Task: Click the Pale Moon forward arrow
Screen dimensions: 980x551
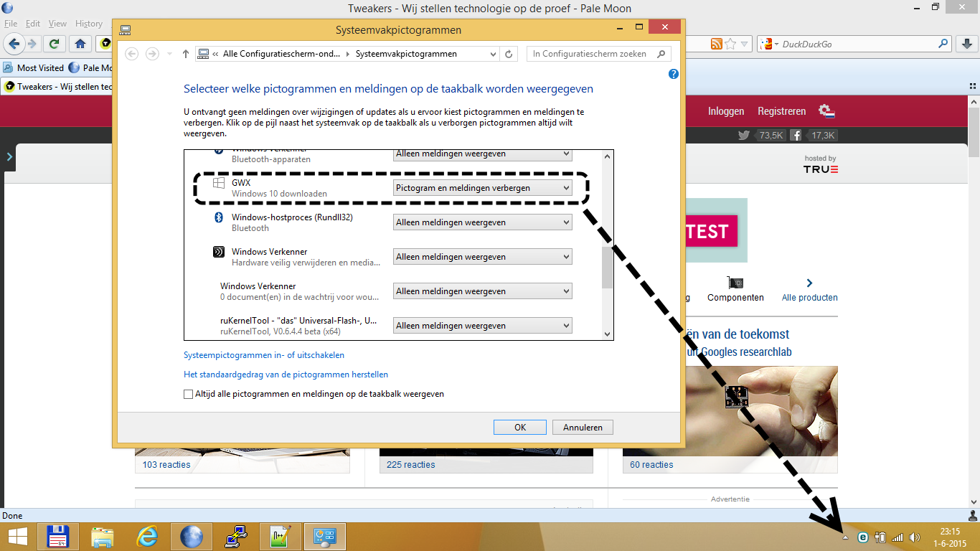Action: pos(32,44)
